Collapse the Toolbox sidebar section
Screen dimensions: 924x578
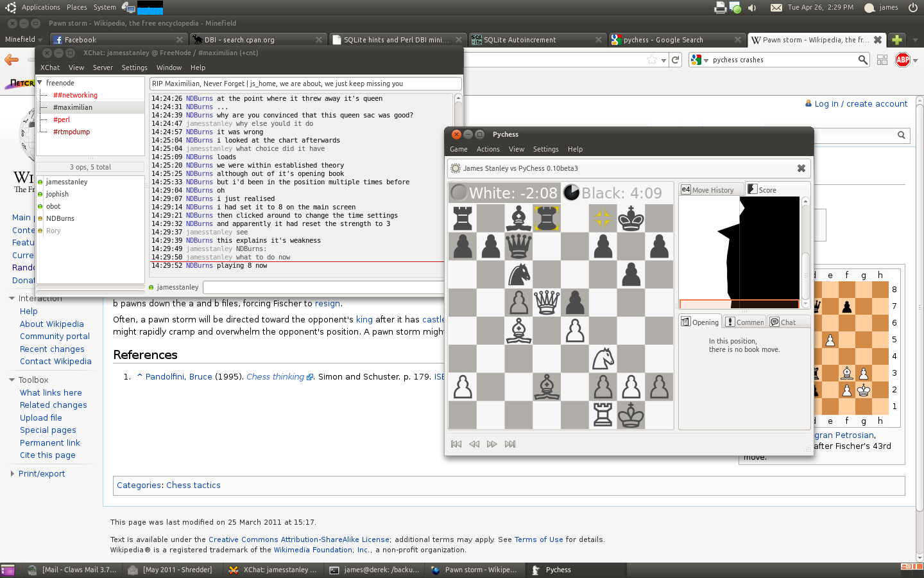12,380
